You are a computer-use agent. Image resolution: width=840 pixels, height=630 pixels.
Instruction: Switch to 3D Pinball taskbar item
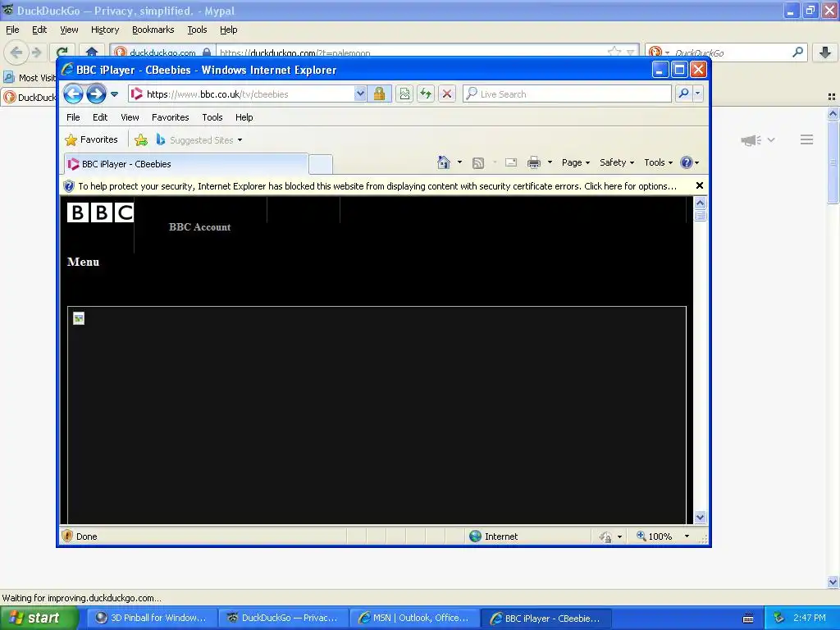click(x=152, y=618)
